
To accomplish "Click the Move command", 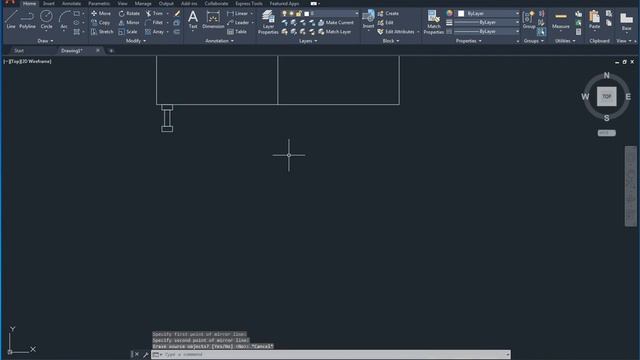I will click(x=101, y=13).
